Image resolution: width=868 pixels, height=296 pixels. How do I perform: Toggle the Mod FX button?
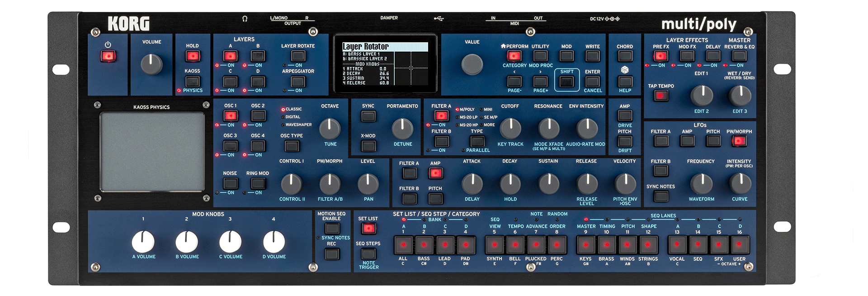click(687, 56)
